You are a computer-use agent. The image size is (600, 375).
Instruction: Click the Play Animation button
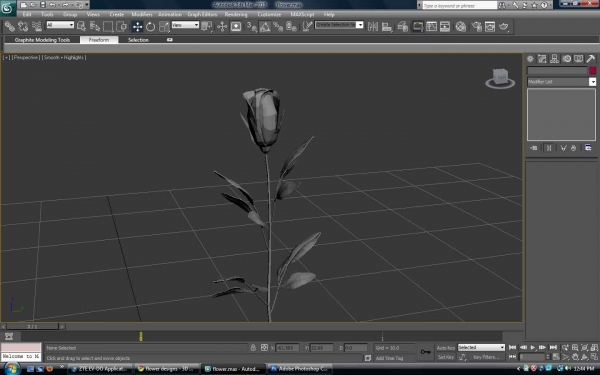[533, 347]
